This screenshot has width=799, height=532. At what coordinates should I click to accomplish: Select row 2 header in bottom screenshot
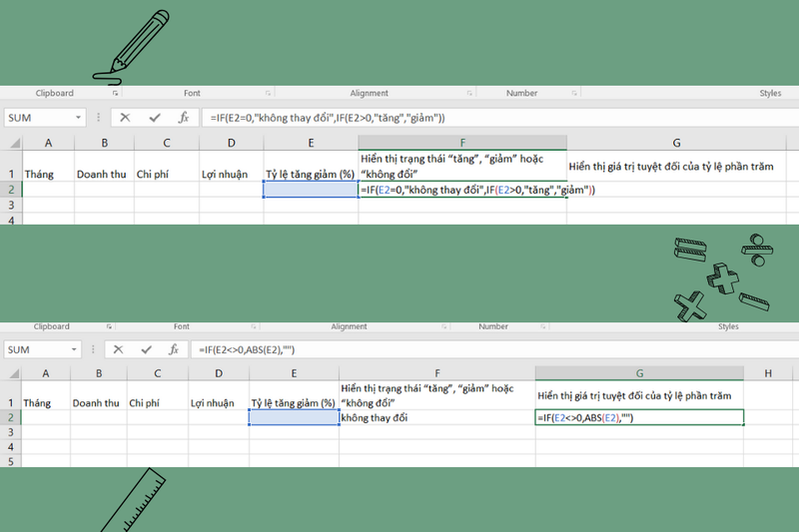(11, 417)
